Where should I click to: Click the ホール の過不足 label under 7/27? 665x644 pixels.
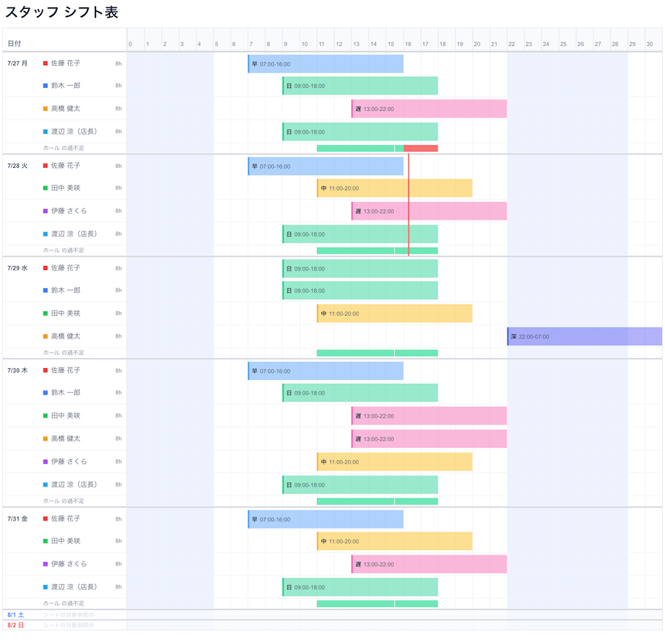click(64, 148)
